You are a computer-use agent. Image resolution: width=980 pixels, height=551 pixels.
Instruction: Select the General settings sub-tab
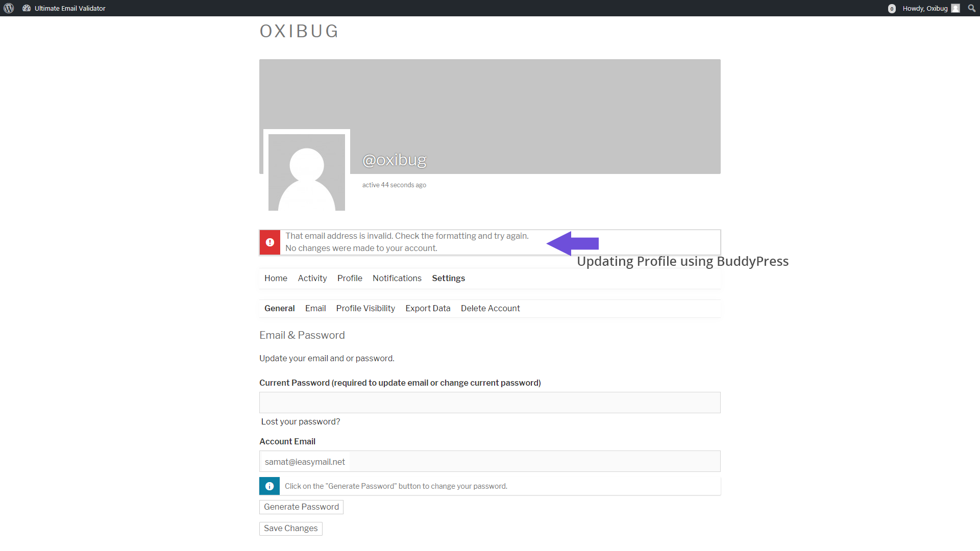click(279, 308)
